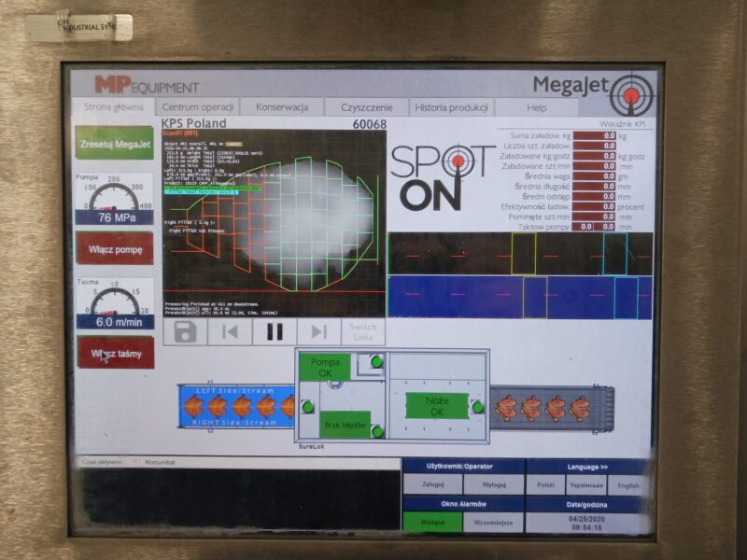Click the Okno Alarmów header
The image size is (747, 560).
[463, 504]
